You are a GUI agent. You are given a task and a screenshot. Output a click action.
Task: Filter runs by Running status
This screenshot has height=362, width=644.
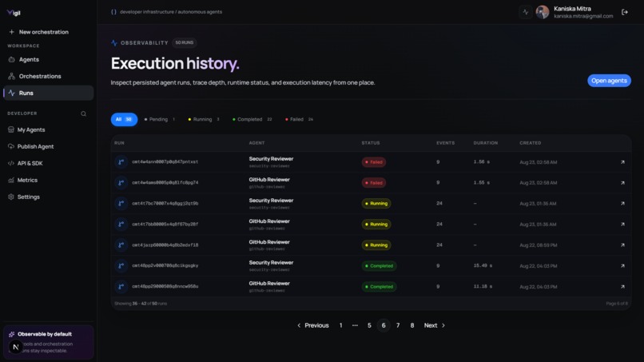204,119
